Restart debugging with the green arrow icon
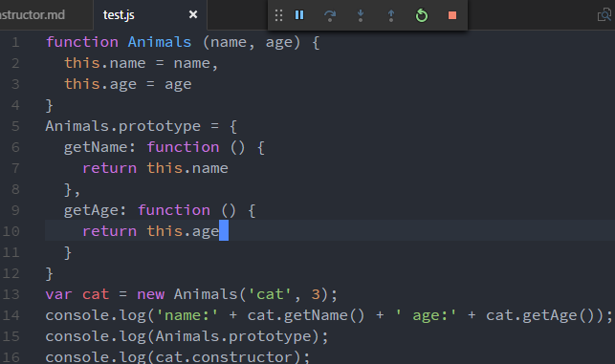The height and width of the screenshot is (364, 615). point(422,15)
